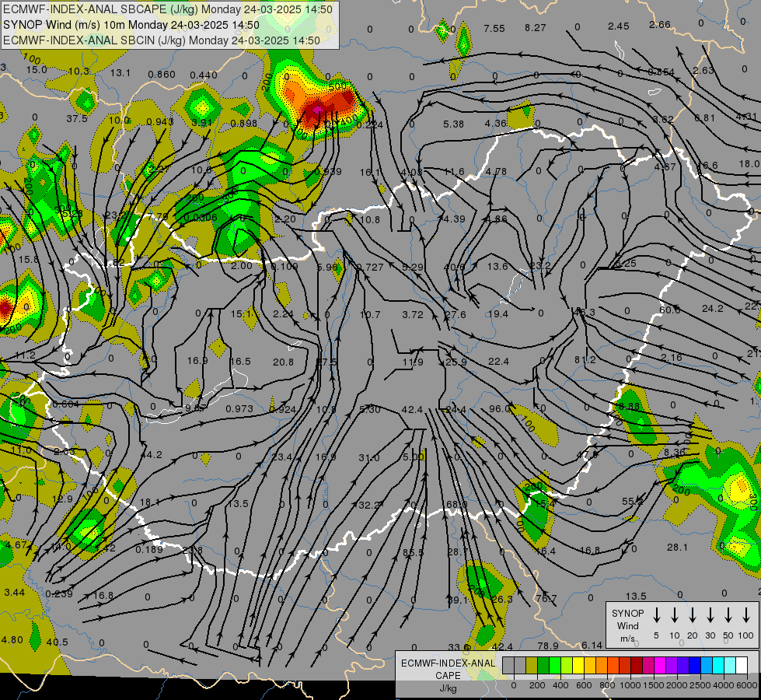Click the map value 37.5
761x700 pixels.
pos(77,118)
